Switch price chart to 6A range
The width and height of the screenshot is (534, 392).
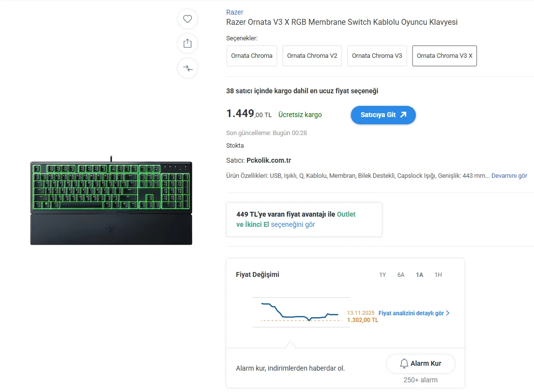pyautogui.click(x=401, y=275)
